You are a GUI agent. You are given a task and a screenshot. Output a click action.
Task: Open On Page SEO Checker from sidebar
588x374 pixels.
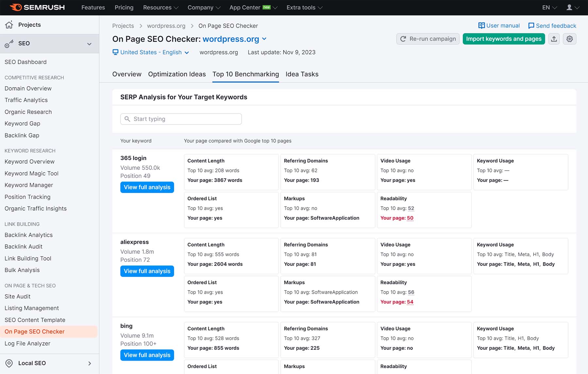[34, 331]
